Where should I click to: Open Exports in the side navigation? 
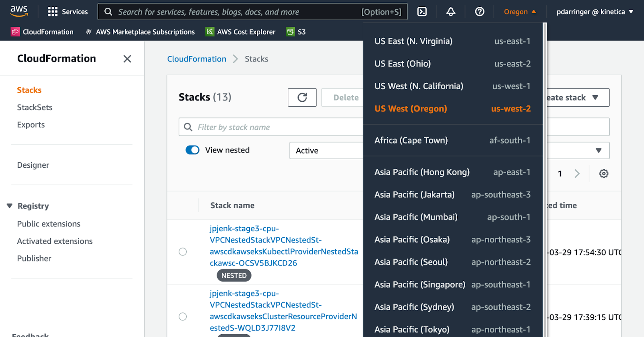tap(31, 125)
